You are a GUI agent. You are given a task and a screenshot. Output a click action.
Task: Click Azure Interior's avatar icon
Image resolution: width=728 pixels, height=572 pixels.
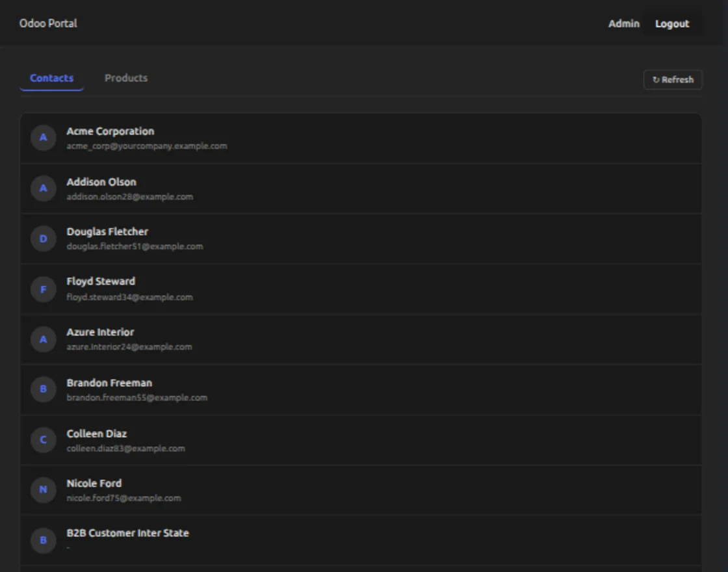pos(44,339)
